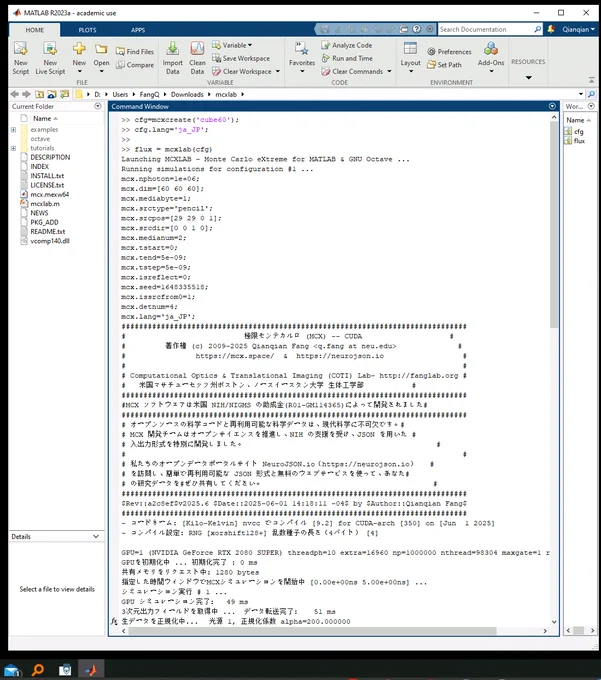601x680 pixels.
Task: Click the search magnifier icon in documentation box
Action: click(x=538, y=29)
